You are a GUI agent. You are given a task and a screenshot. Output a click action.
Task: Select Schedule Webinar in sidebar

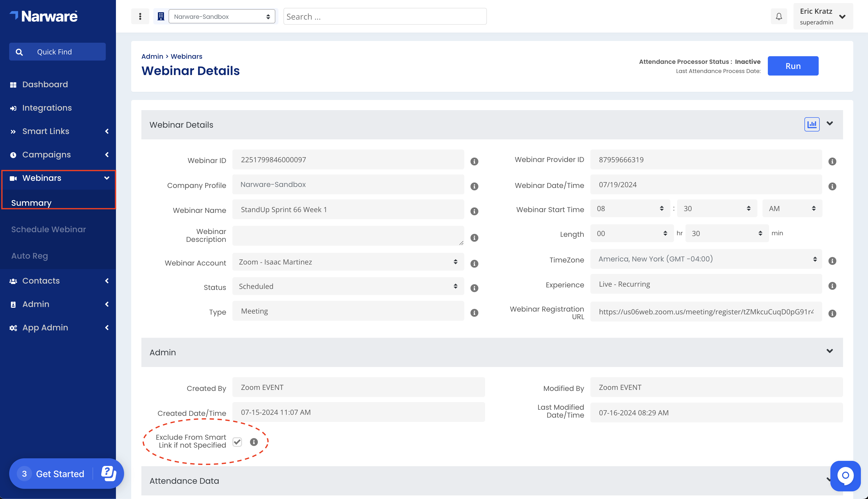[48, 229]
